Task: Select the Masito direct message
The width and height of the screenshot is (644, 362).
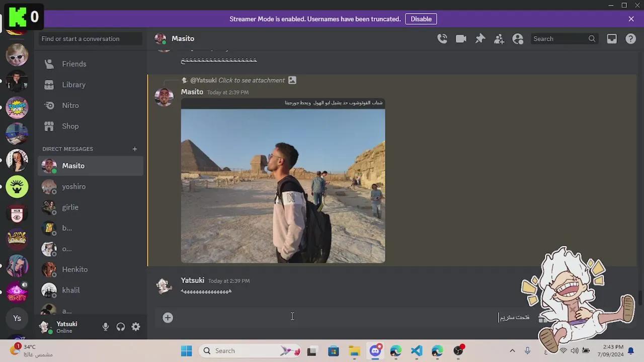Action: pyautogui.click(x=91, y=166)
